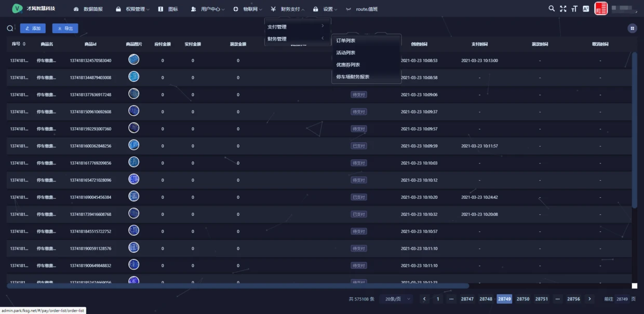The height and width of the screenshot is (314, 644).
Task: Expand the 支付管理 submenu
Action: 297,26
